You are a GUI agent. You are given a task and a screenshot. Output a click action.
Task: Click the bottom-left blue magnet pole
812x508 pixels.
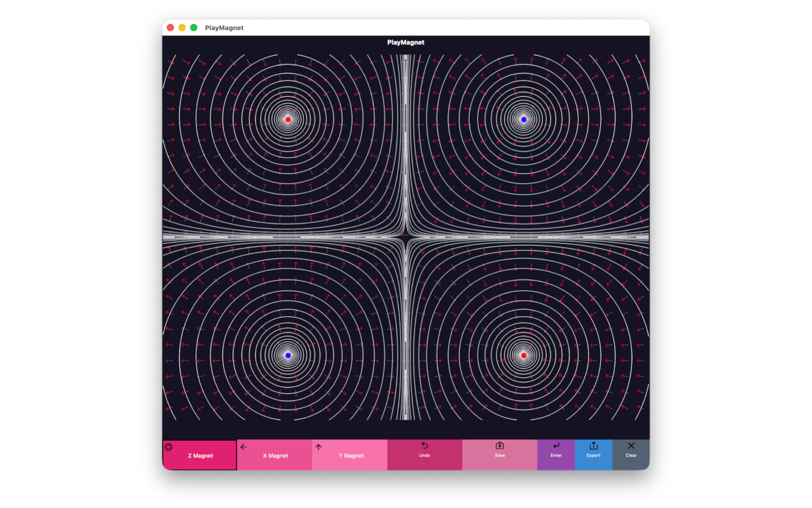click(x=288, y=355)
